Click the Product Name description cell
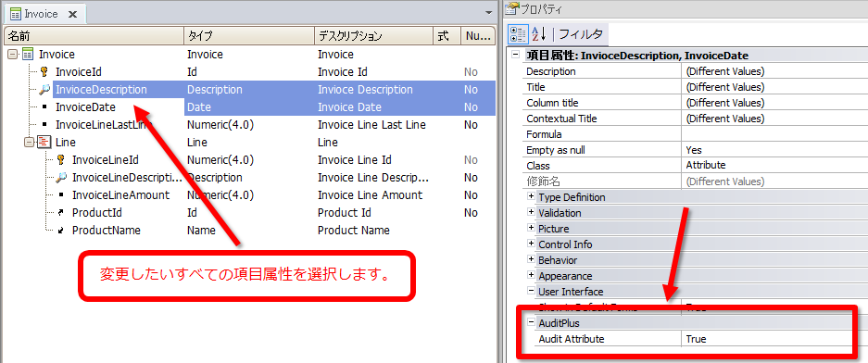The width and height of the screenshot is (868, 363). tap(353, 231)
